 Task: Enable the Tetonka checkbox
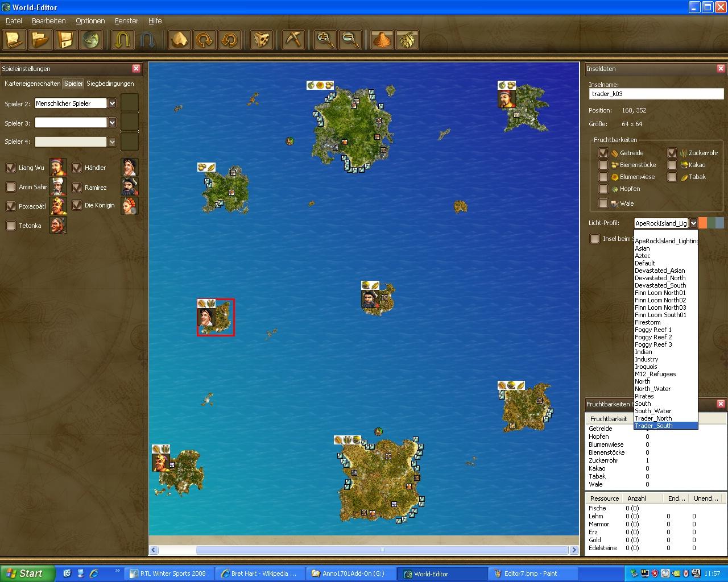point(10,226)
